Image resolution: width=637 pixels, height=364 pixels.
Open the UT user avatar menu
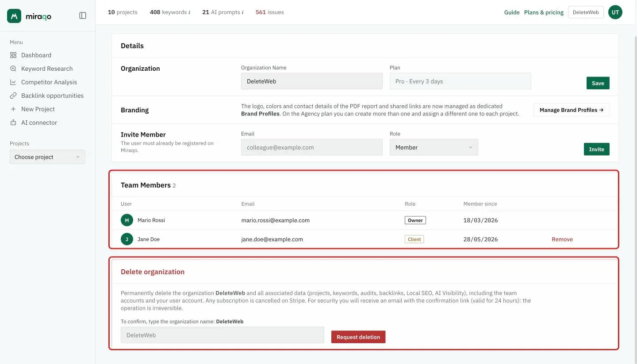click(615, 12)
